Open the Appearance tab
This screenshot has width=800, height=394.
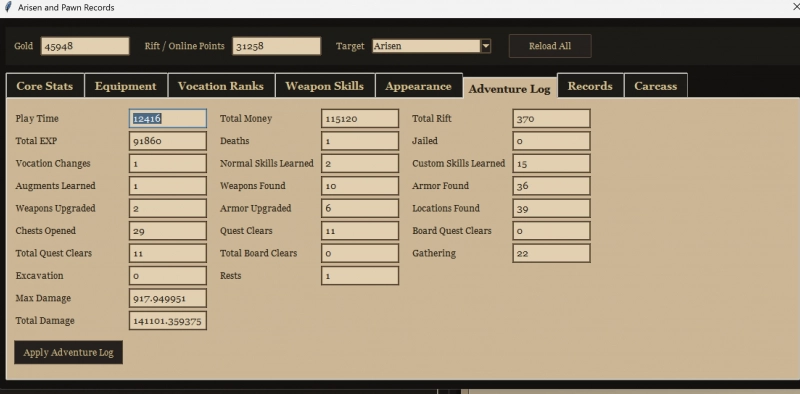(418, 86)
